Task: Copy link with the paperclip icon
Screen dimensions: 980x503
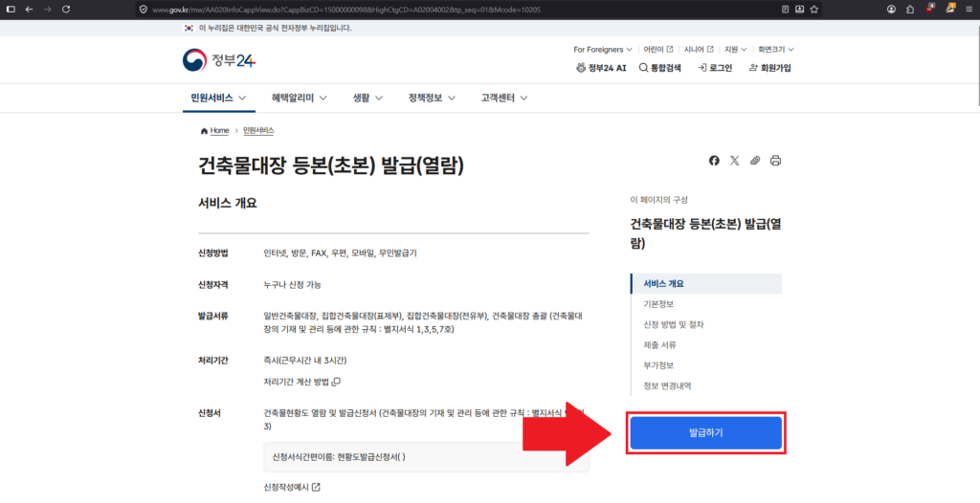Action: (x=755, y=161)
